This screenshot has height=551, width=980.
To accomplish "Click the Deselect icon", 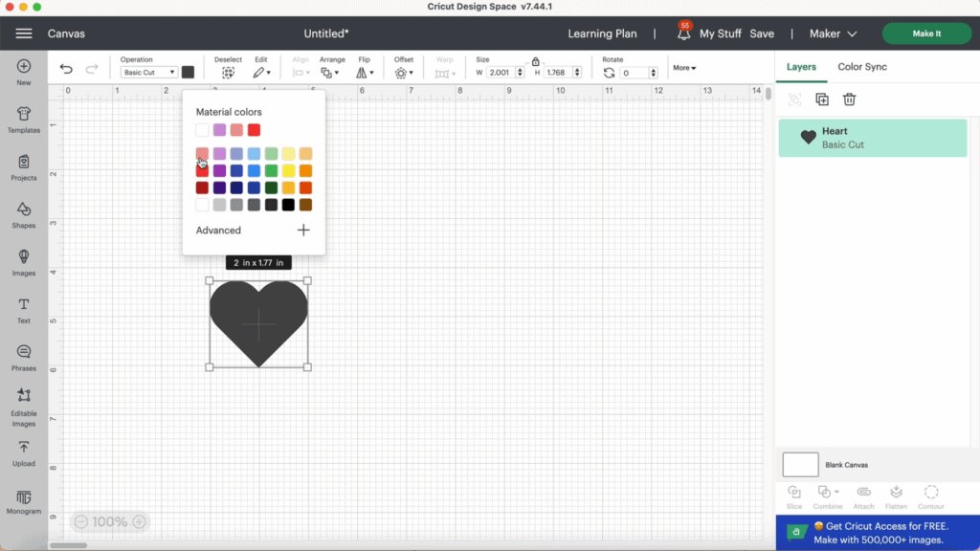I will click(x=228, y=73).
